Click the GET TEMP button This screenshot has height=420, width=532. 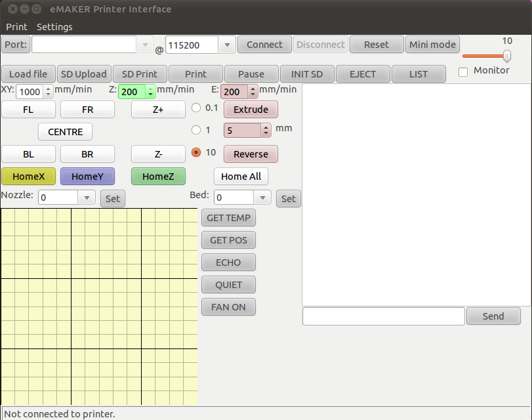point(228,218)
